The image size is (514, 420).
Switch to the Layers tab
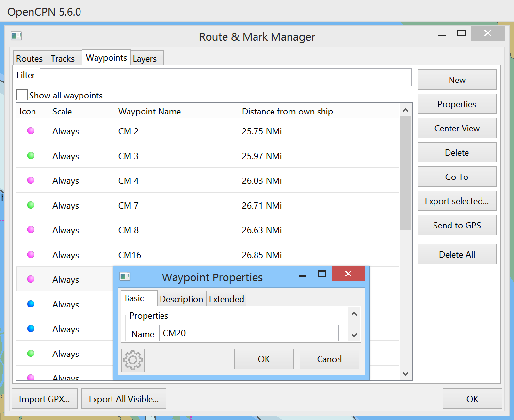(x=146, y=58)
